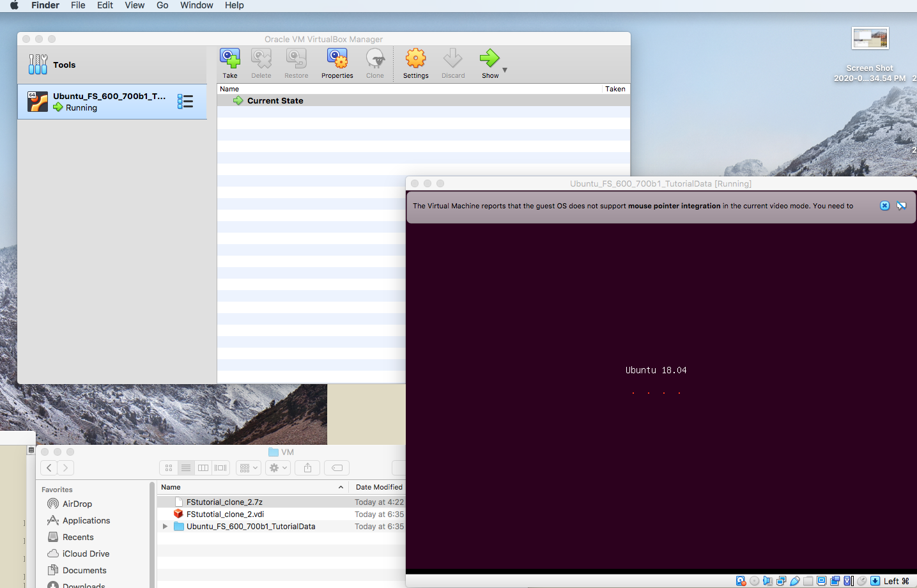Click the USB devices icon in VM status bar

click(x=794, y=581)
